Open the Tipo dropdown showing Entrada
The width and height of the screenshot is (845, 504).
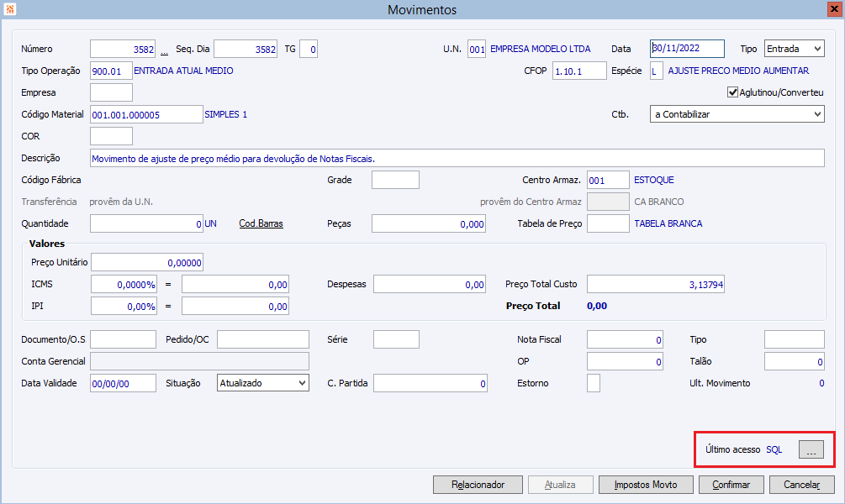[794, 49]
